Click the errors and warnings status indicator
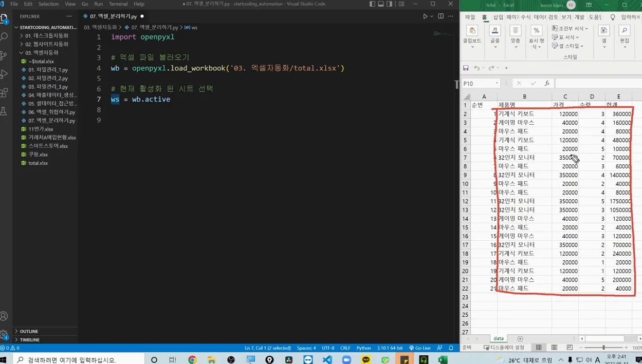Screen dimensions: 642x364 (x=10, y=348)
